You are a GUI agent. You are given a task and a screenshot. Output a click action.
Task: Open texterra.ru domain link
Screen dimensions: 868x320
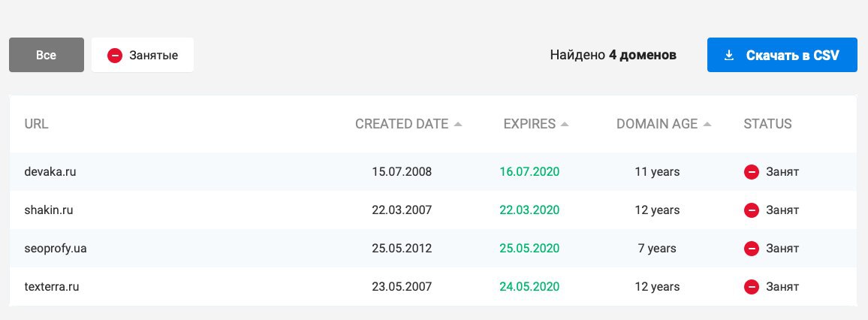(52, 286)
